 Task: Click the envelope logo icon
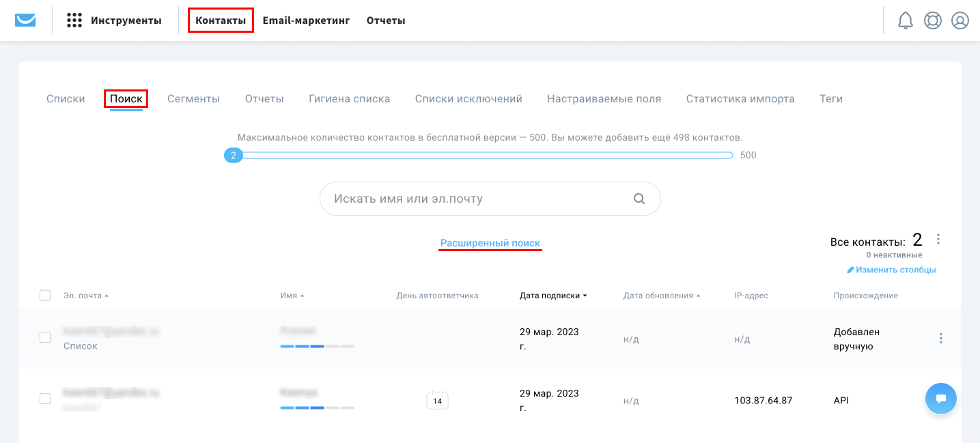point(25,20)
